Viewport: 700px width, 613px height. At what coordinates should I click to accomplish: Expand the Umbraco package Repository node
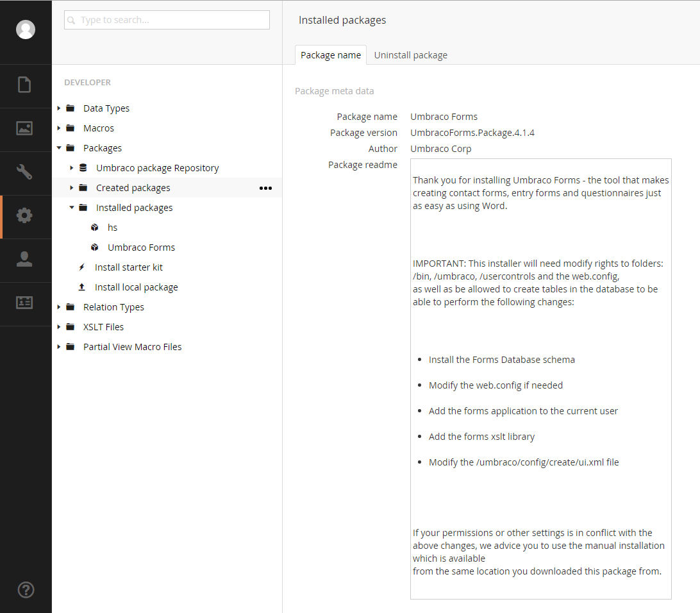point(71,168)
